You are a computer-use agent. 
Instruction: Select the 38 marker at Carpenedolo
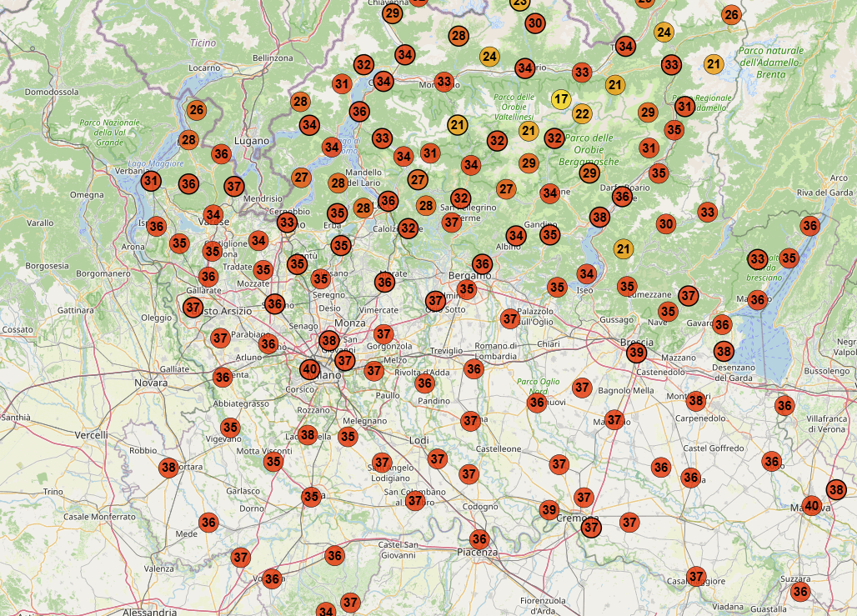[x=696, y=401]
